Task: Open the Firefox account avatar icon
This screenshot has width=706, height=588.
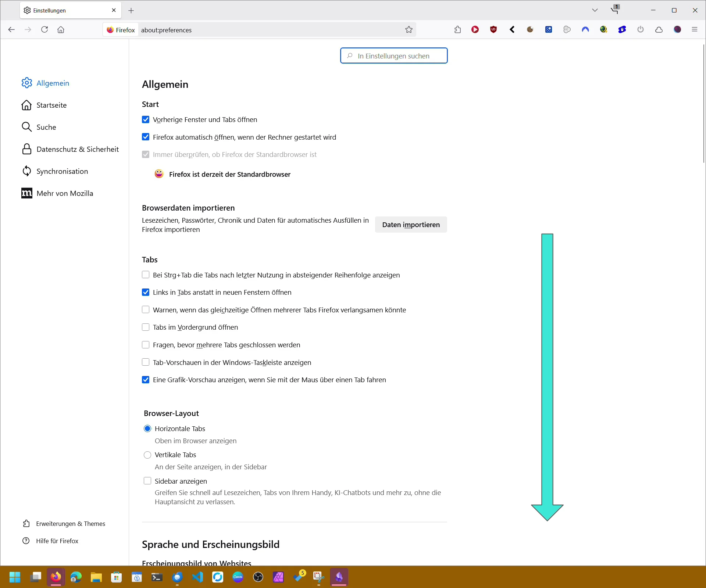Action: (x=677, y=30)
